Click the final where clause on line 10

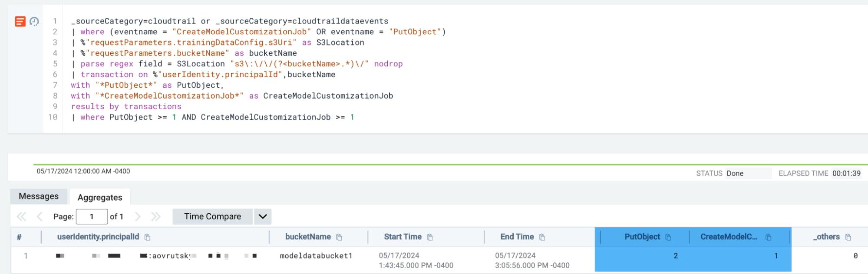click(213, 117)
